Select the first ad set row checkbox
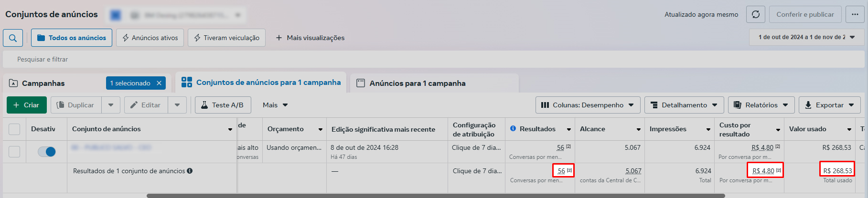This screenshot has width=868, height=198. [14, 152]
